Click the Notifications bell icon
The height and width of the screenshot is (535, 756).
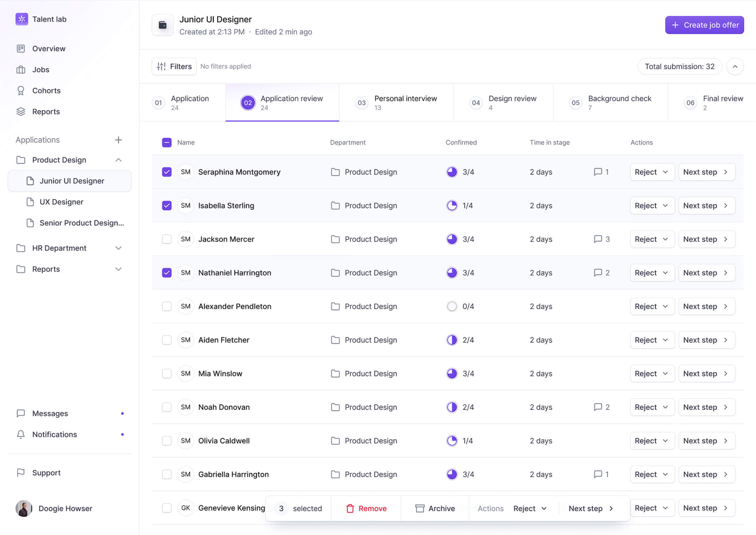(21, 434)
